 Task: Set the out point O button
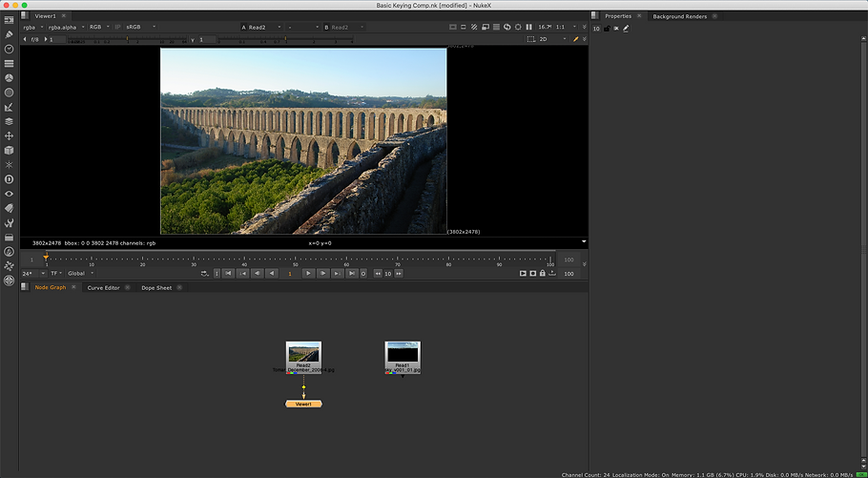click(363, 273)
